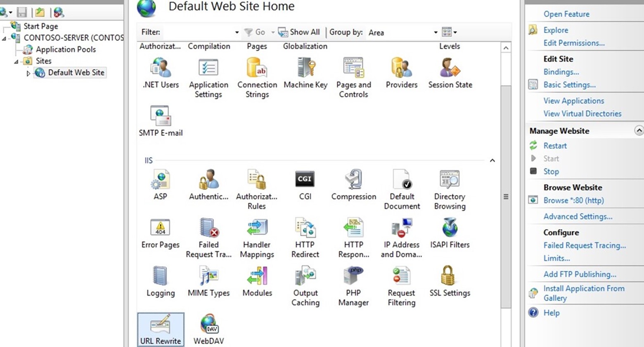Open Connection Strings feature
Screen dimensions: 644x347
pyautogui.click(x=257, y=78)
